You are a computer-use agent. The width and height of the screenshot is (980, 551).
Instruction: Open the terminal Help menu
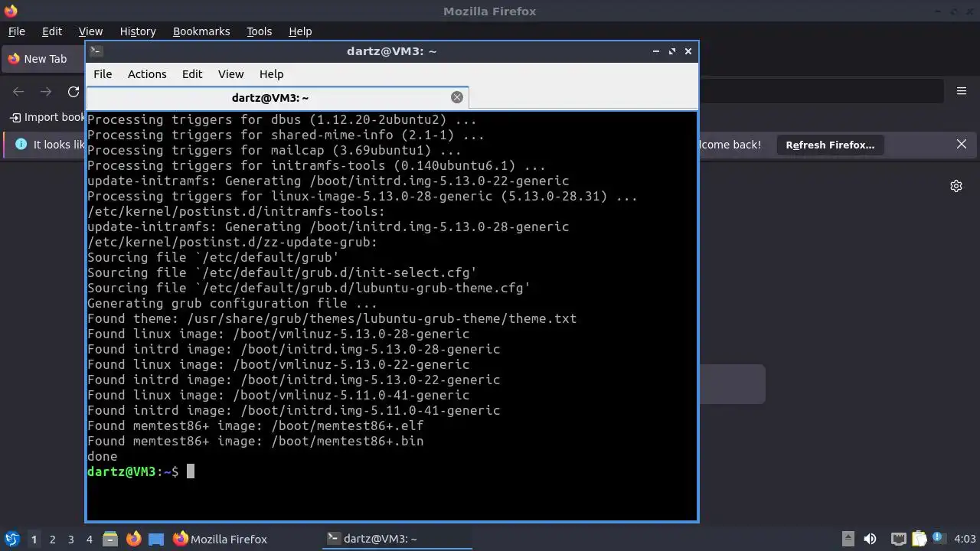pyautogui.click(x=272, y=74)
